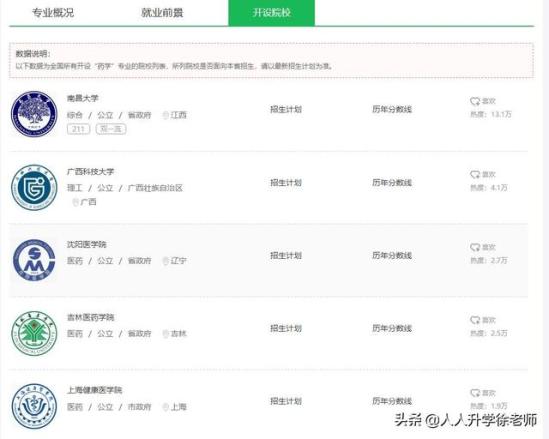Like 沈阳医学院 with the heart icon

475,247
